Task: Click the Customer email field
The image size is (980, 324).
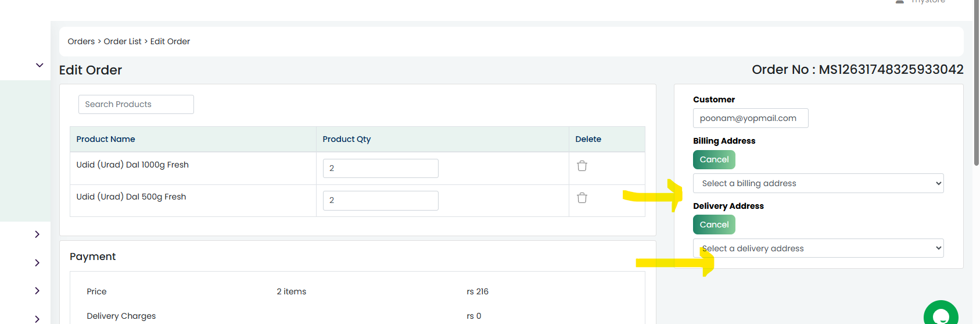Action: 751,118
